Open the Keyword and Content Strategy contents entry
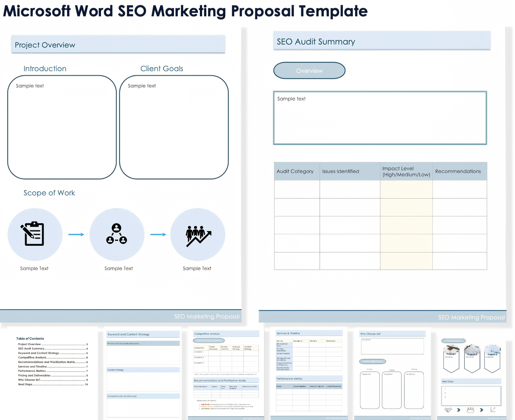The height and width of the screenshot is (420, 515). 53,353
